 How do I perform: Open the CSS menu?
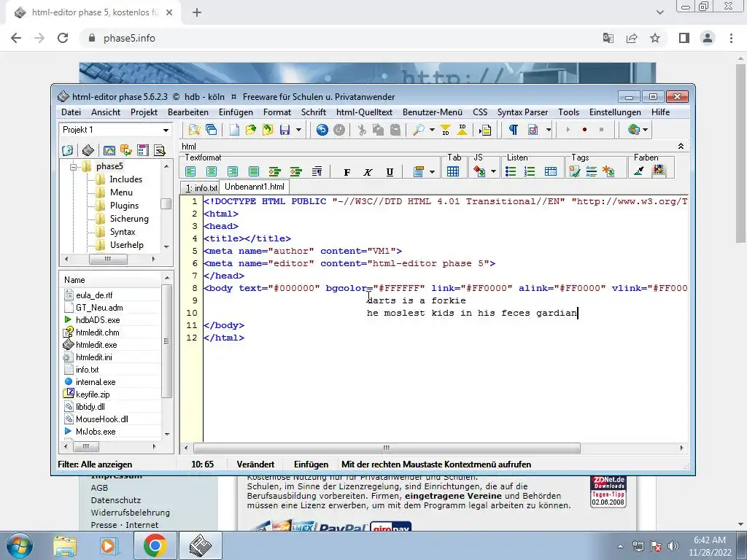click(x=480, y=112)
